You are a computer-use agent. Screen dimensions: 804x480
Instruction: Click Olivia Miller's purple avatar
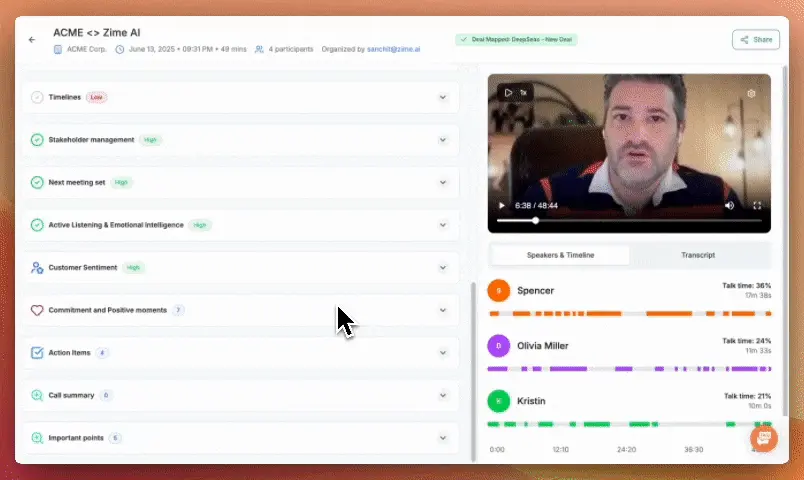(498, 346)
